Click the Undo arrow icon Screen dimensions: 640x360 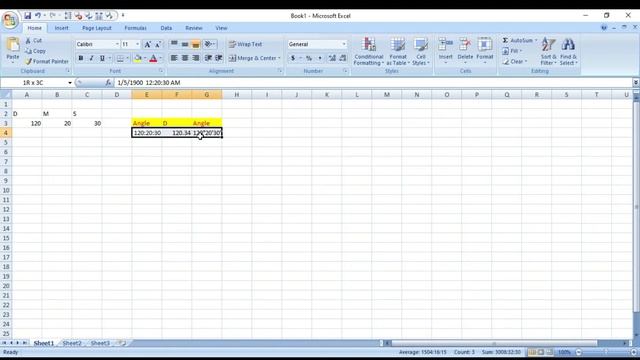point(38,16)
